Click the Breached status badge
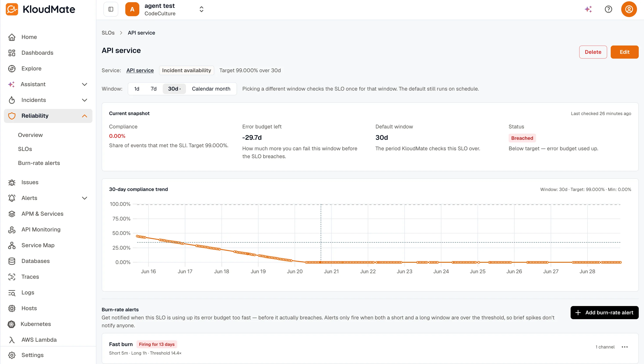644x364 pixels. click(522, 138)
